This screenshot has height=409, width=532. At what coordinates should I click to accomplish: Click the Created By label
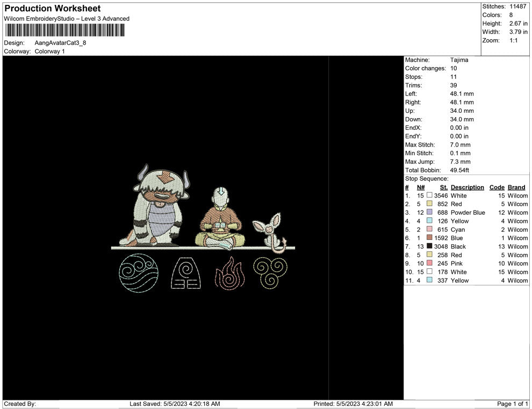(x=20, y=404)
